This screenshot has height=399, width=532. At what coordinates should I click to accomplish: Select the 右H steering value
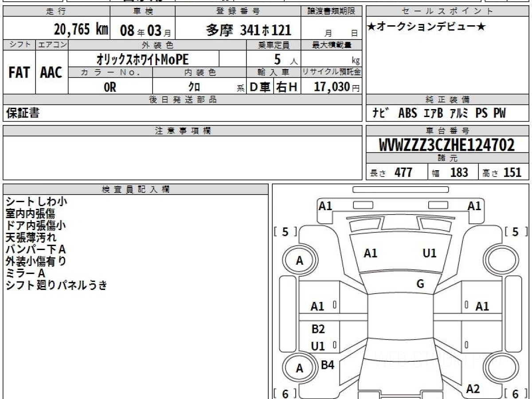click(x=287, y=87)
